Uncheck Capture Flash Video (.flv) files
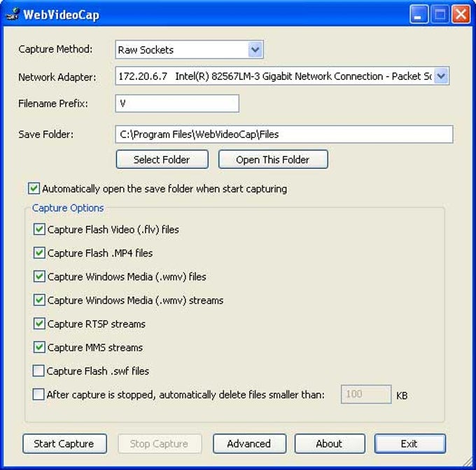The image size is (476, 470). (x=39, y=229)
